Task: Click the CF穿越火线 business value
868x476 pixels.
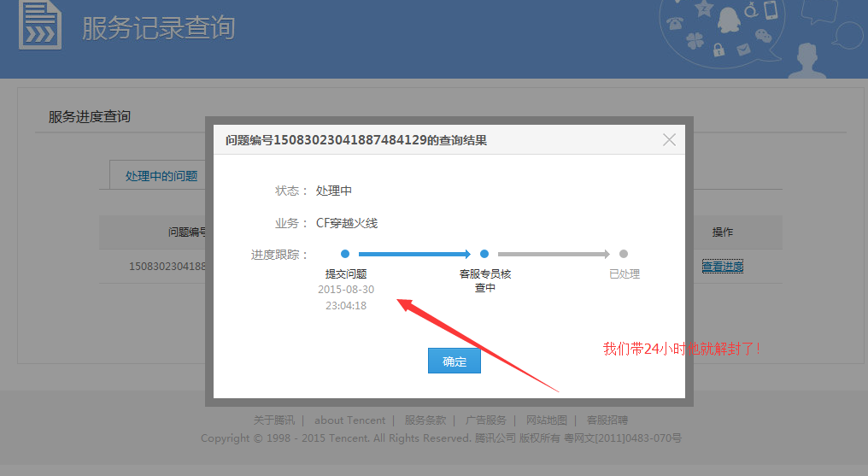Action: point(347,223)
